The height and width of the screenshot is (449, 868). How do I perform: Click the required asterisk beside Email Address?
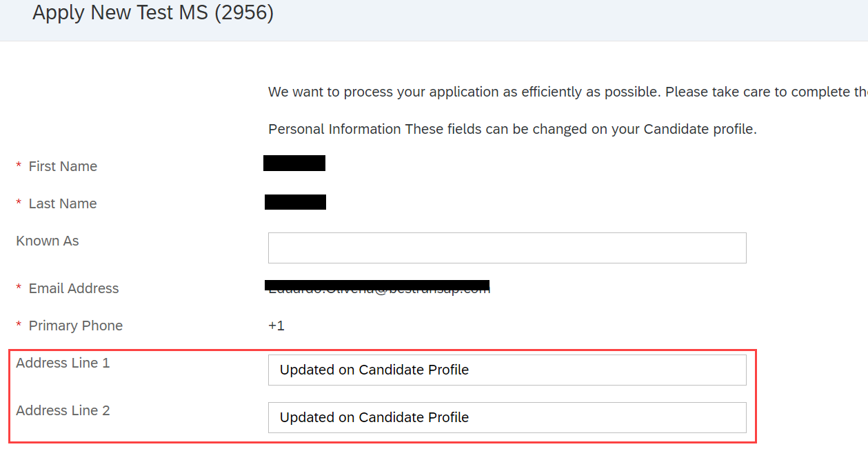click(19, 288)
